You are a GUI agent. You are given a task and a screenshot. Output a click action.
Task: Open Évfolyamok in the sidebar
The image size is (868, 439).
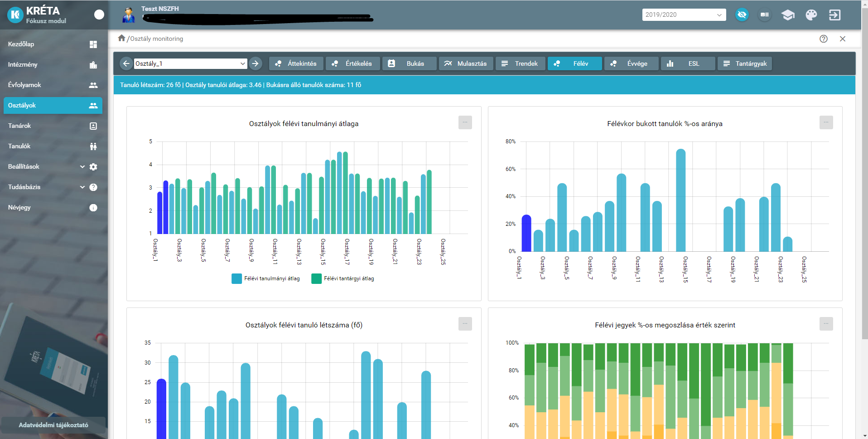(x=53, y=85)
